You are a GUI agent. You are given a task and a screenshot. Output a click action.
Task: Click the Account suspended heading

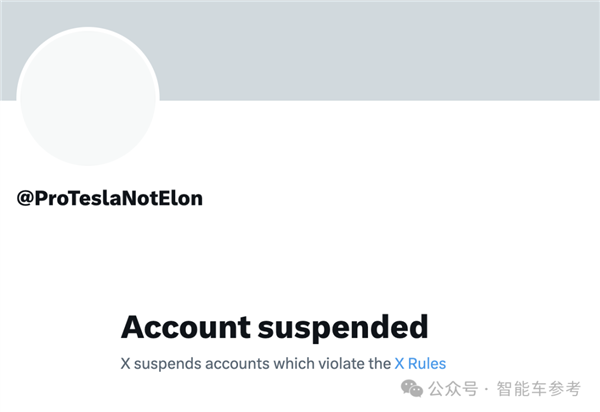(x=274, y=326)
